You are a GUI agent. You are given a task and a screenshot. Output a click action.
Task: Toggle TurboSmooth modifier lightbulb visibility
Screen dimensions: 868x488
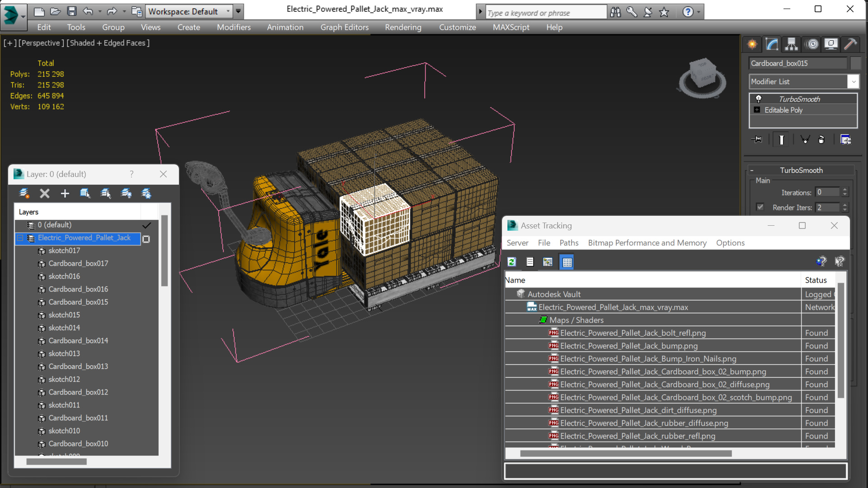[x=759, y=99]
